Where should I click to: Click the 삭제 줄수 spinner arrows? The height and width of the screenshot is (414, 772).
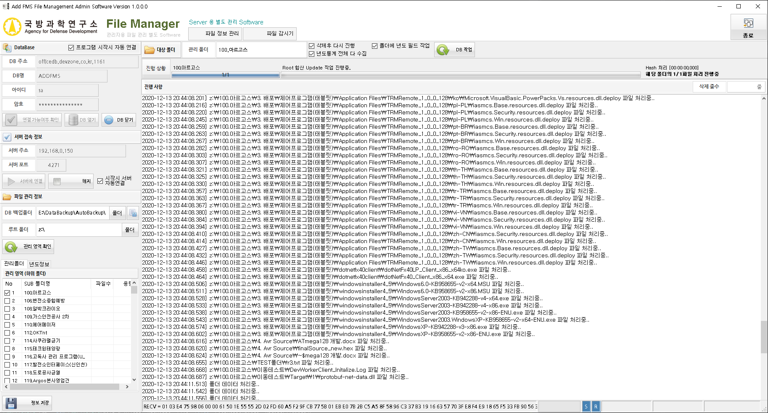pyautogui.click(x=759, y=87)
